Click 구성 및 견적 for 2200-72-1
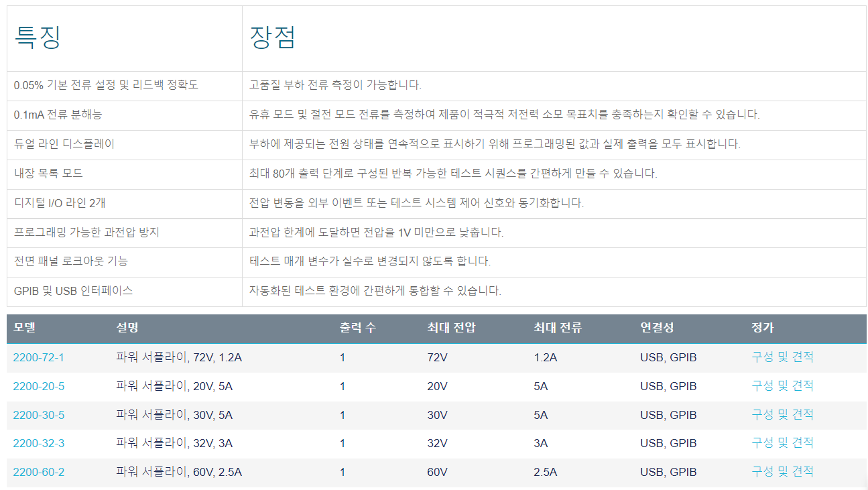Screen dimensions: 868x490 click(782, 357)
